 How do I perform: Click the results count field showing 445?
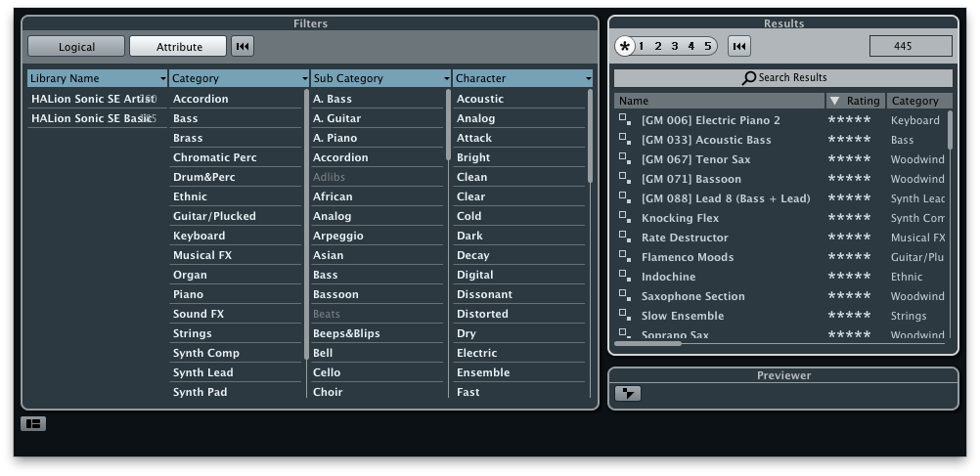point(910,46)
